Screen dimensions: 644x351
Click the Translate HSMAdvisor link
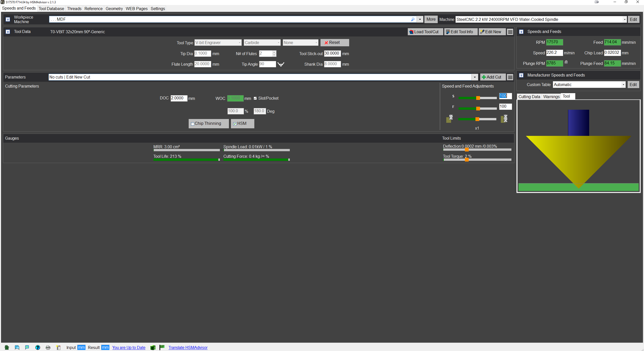pyautogui.click(x=188, y=347)
